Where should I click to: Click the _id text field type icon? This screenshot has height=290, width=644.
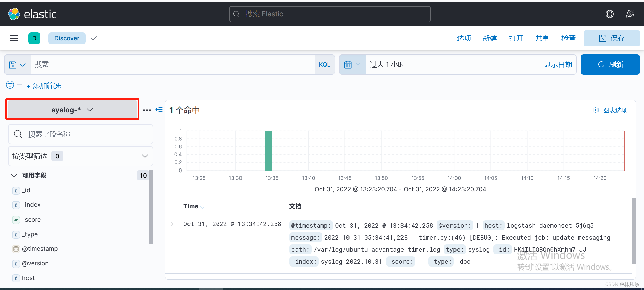[16, 191]
